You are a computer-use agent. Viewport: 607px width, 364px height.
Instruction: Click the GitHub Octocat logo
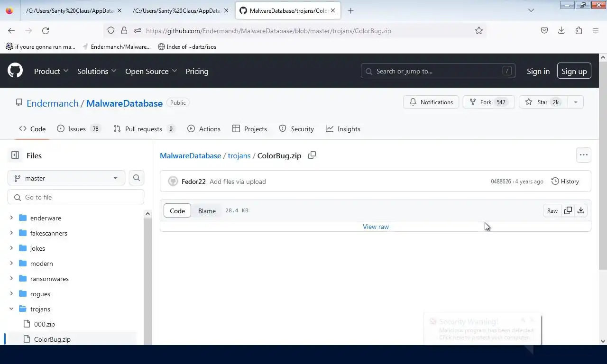coord(15,71)
